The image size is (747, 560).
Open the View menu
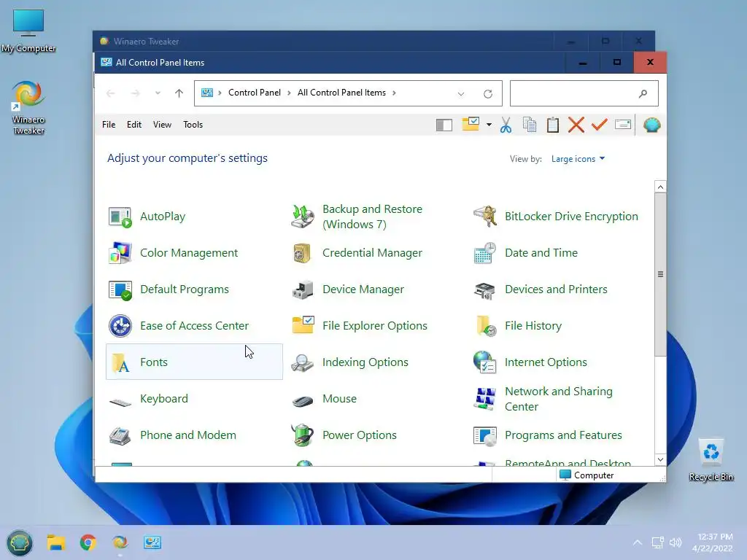pos(162,125)
